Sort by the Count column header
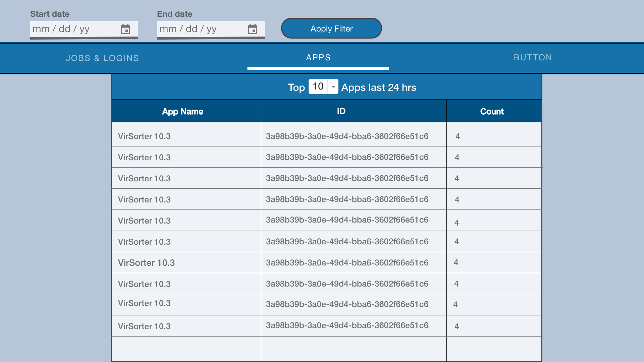 click(x=492, y=111)
